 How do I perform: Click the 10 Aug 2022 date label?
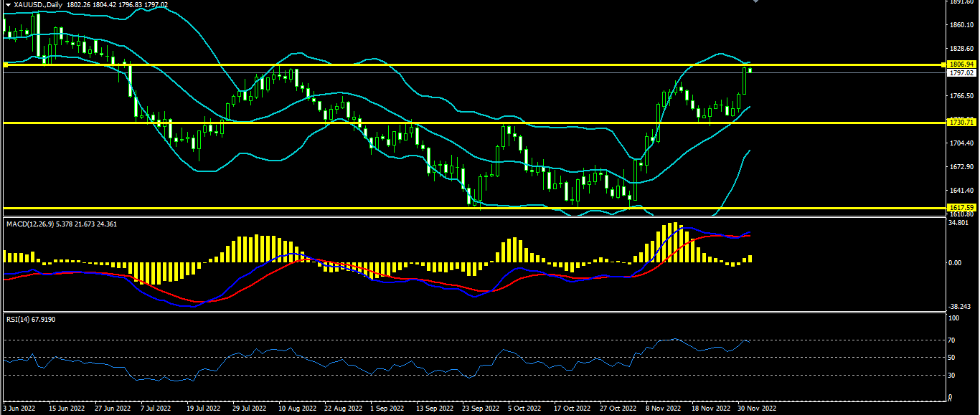tap(297, 408)
